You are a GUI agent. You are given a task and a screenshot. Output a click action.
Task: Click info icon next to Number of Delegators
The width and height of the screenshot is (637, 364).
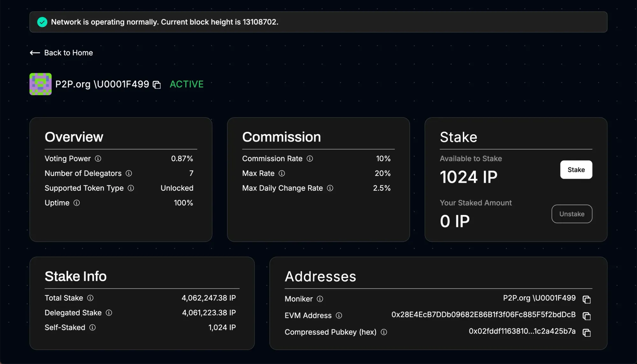click(x=129, y=173)
